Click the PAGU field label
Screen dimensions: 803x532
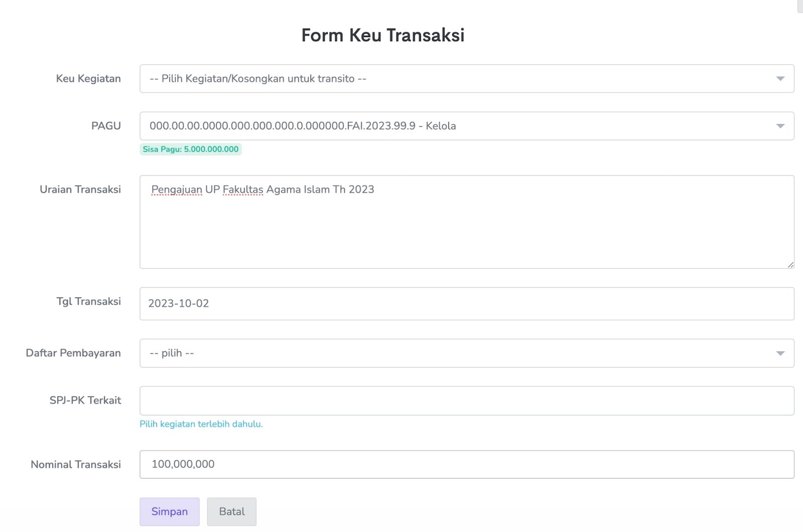(x=106, y=126)
